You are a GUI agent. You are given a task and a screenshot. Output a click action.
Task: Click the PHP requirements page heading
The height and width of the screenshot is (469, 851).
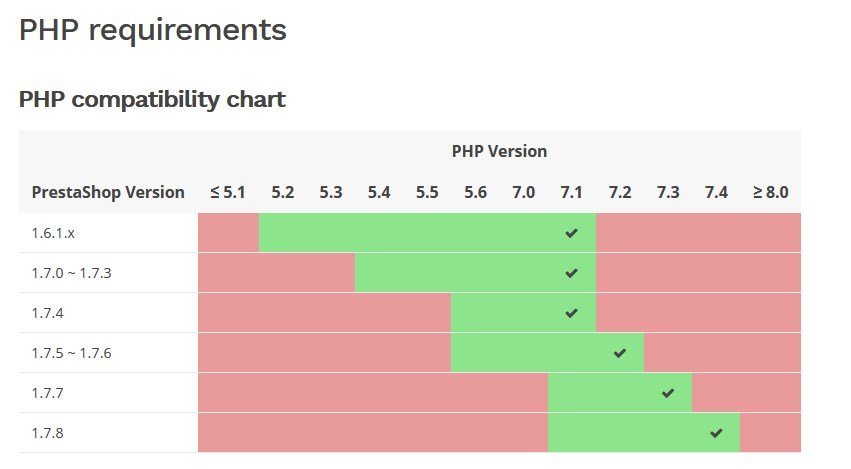(153, 30)
